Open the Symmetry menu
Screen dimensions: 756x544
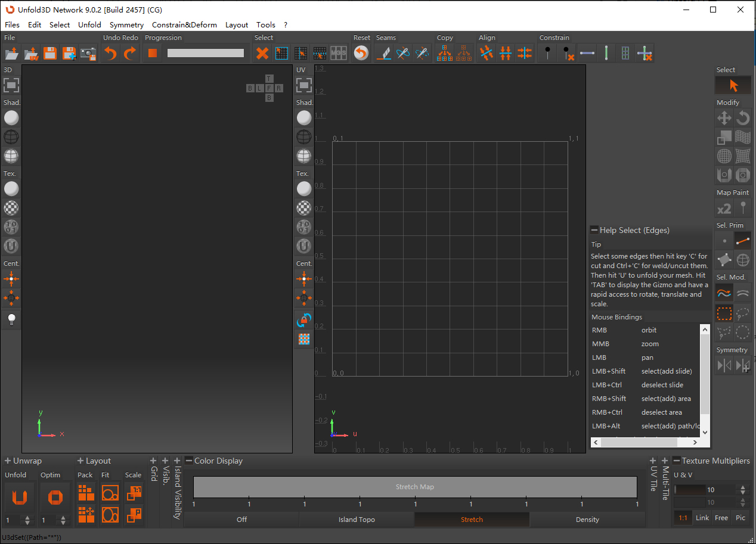tap(126, 24)
